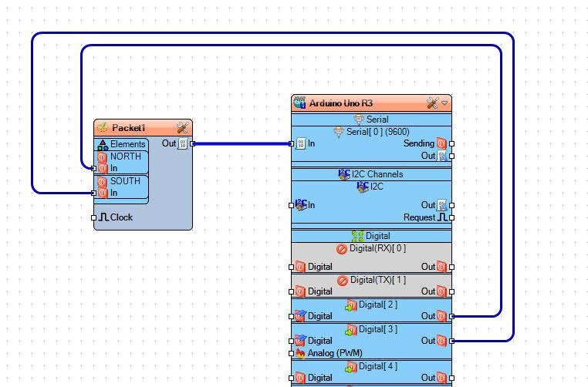Expand the Arduino Uno R3 dropdown arrow
The width and height of the screenshot is (588, 387).
click(x=444, y=103)
